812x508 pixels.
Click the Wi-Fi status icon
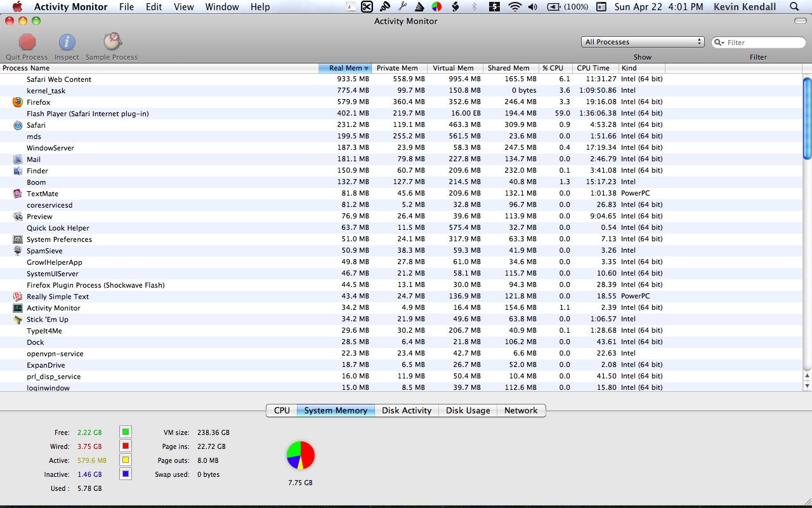(x=514, y=7)
